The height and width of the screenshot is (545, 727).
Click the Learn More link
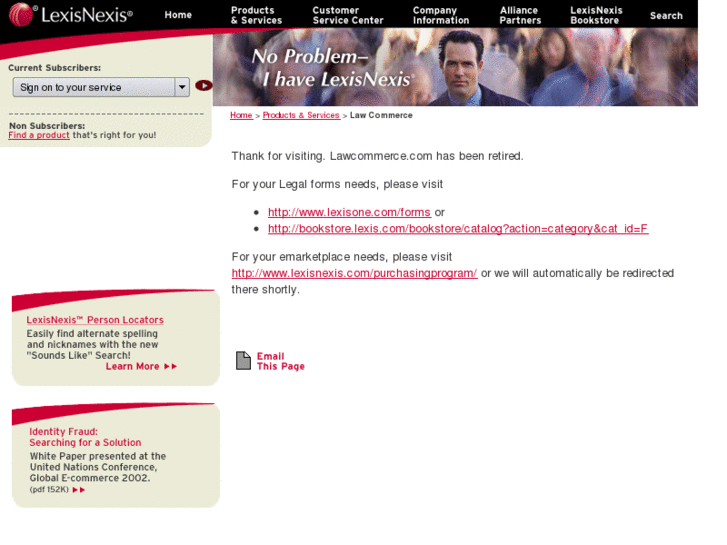tap(133, 366)
